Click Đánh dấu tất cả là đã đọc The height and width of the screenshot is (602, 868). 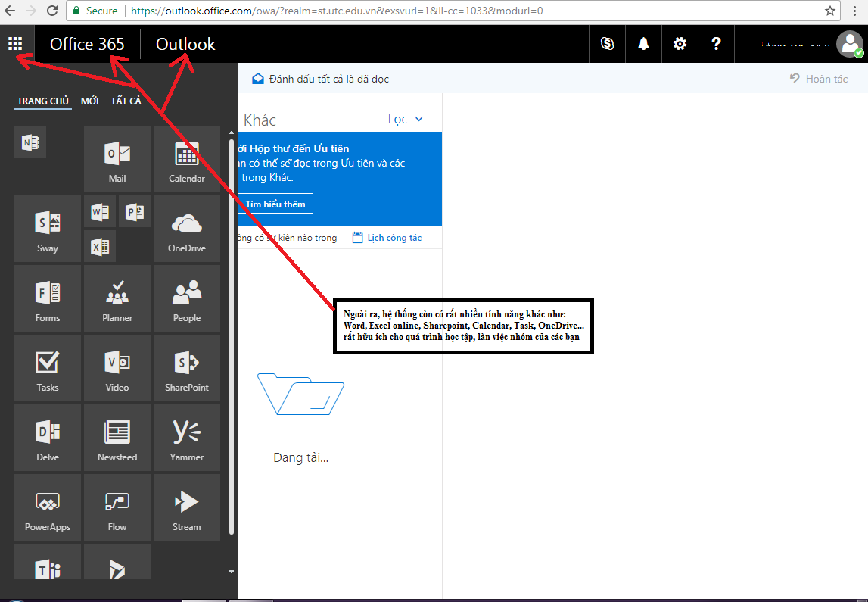(320, 79)
